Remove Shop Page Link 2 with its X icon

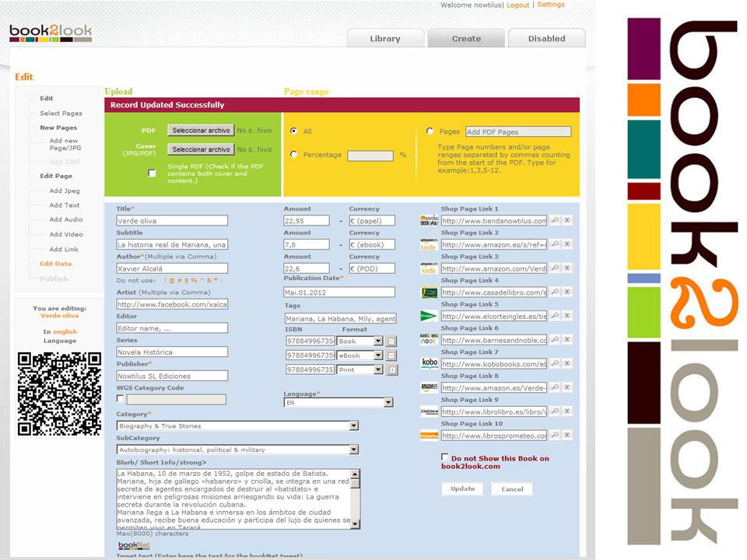coord(567,244)
